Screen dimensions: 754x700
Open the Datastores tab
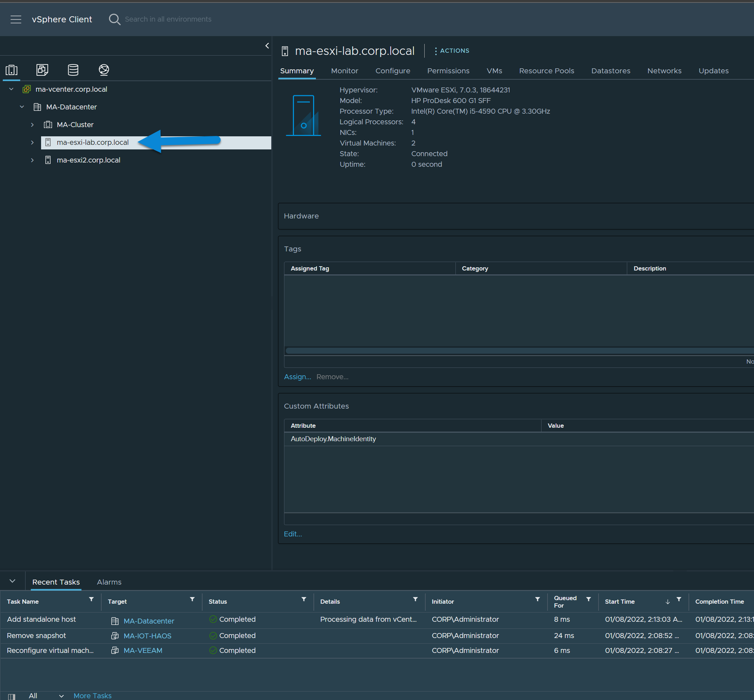tap(611, 71)
